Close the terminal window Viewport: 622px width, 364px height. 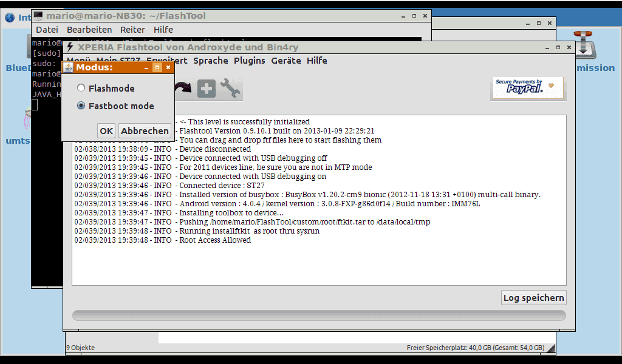point(425,16)
